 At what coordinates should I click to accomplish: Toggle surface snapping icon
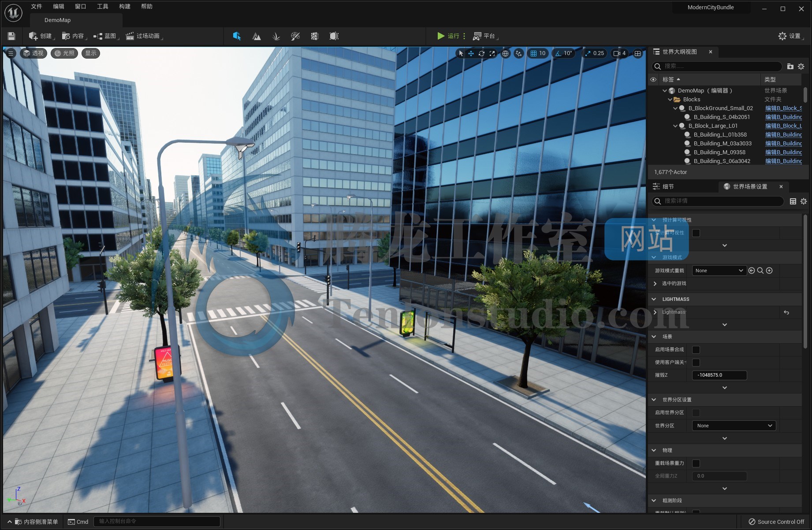pos(519,53)
